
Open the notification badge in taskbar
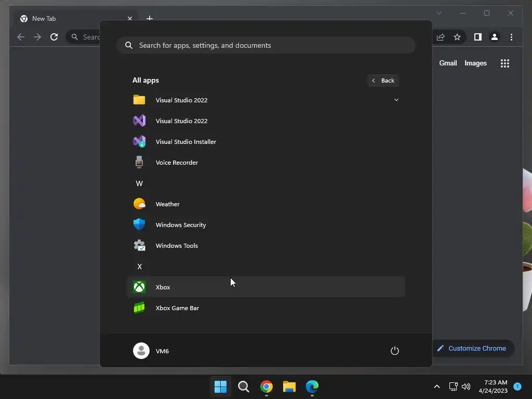(517, 387)
